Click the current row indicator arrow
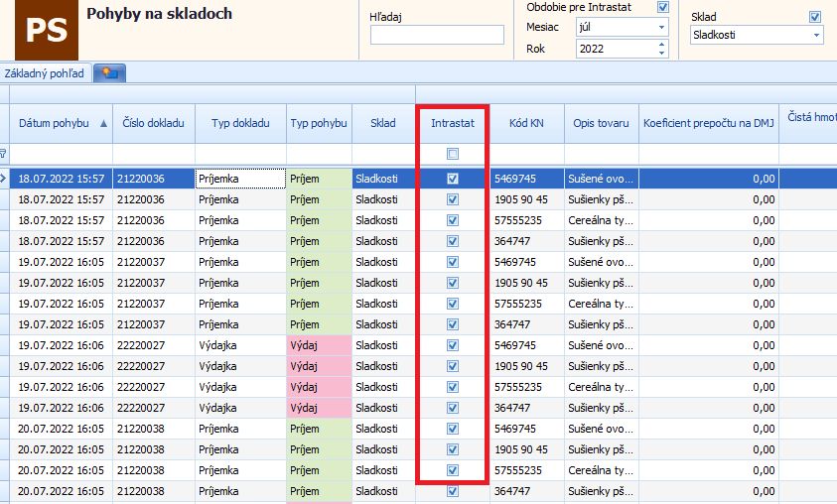Viewport: 837px width, 504px height. pyautogui.click(x=3, y=179)
